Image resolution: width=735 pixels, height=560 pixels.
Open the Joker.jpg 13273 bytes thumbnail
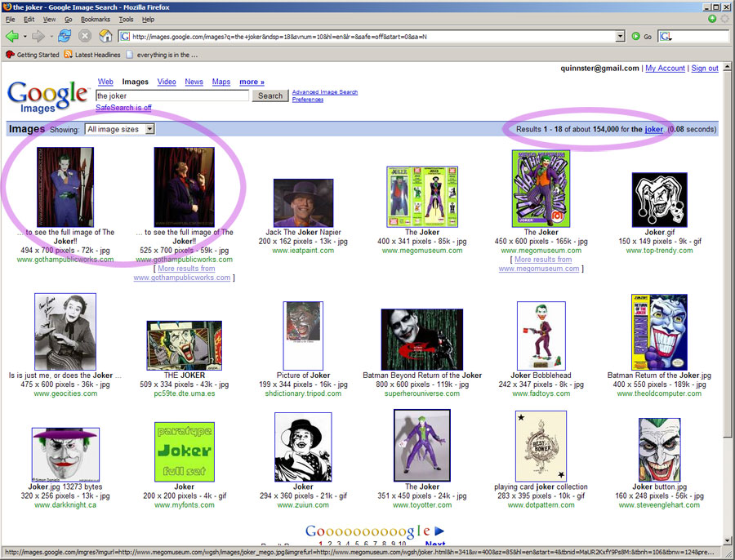click(65, 455)
